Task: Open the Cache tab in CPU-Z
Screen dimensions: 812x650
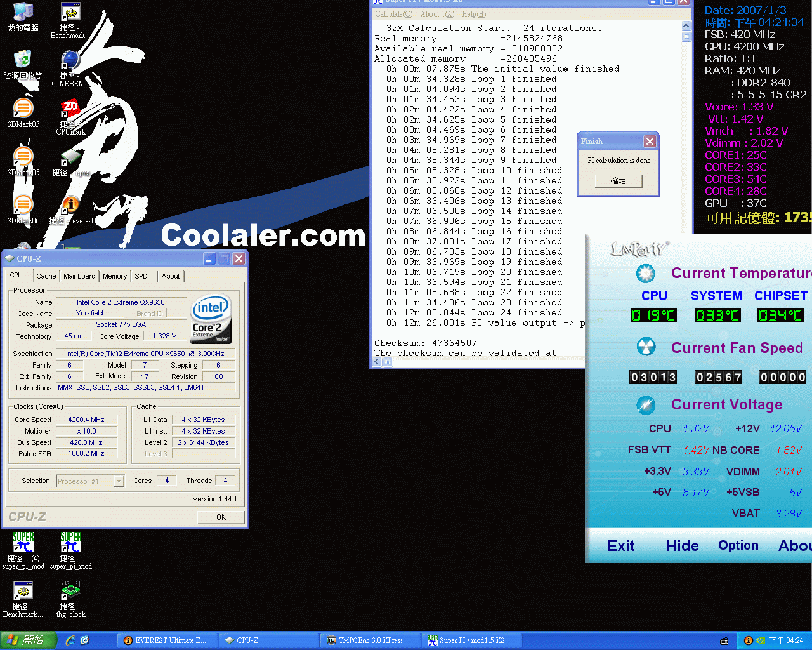Action: (x=46, y=276)
